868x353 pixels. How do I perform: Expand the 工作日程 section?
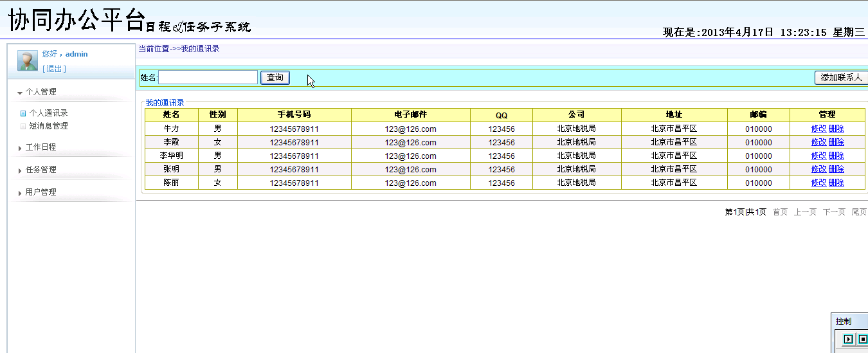point(41,147)
